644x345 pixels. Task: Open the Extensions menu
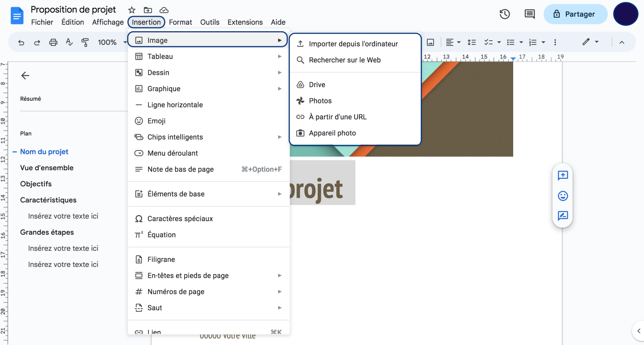[245, 22]
